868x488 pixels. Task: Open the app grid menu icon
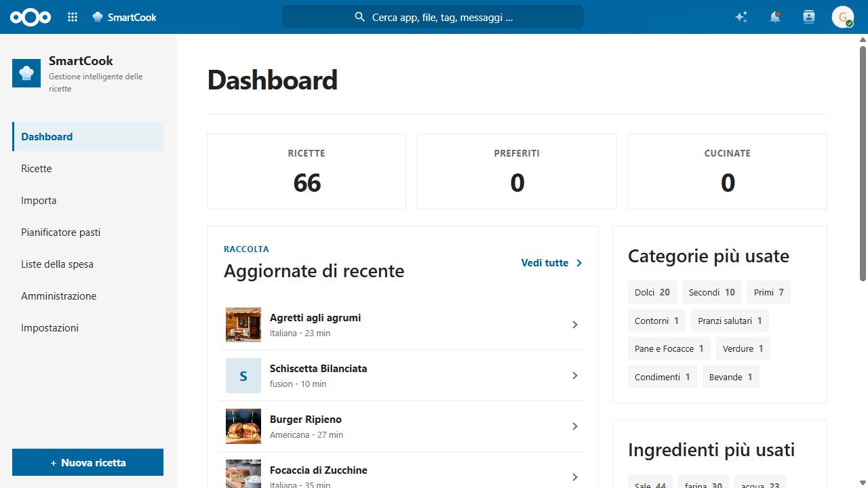pos(73,17)
